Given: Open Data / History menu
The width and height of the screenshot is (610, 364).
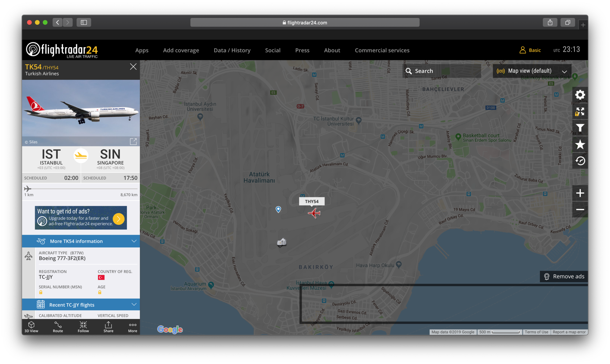Looking at the screenshot, I should [232, 50].
